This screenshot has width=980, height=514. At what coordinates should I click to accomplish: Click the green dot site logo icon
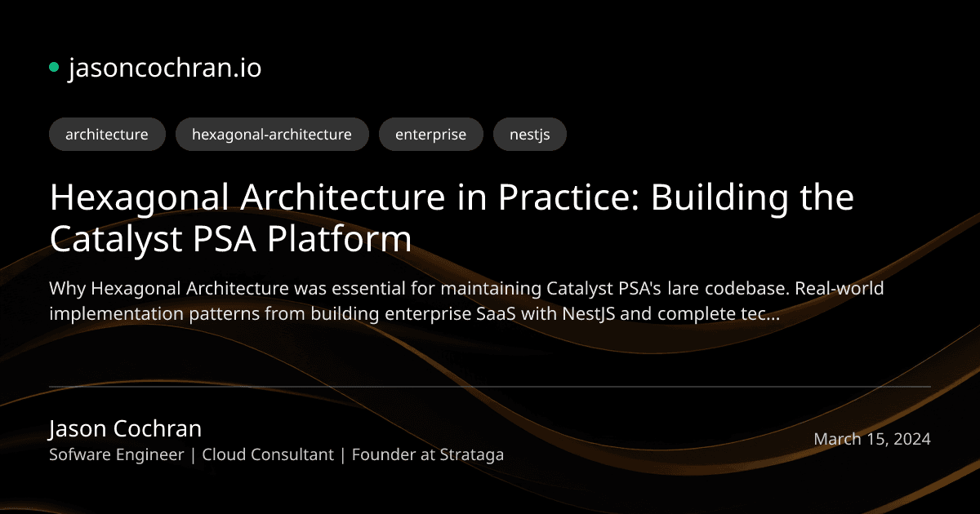[x=54, y=65]
